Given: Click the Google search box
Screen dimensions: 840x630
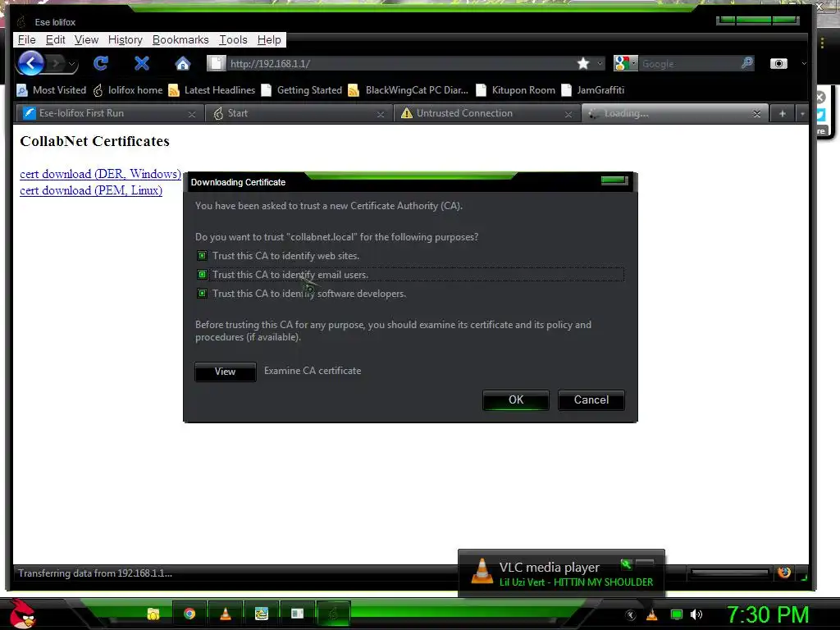Looking at the screenshot, I should [x=690, y=64].
